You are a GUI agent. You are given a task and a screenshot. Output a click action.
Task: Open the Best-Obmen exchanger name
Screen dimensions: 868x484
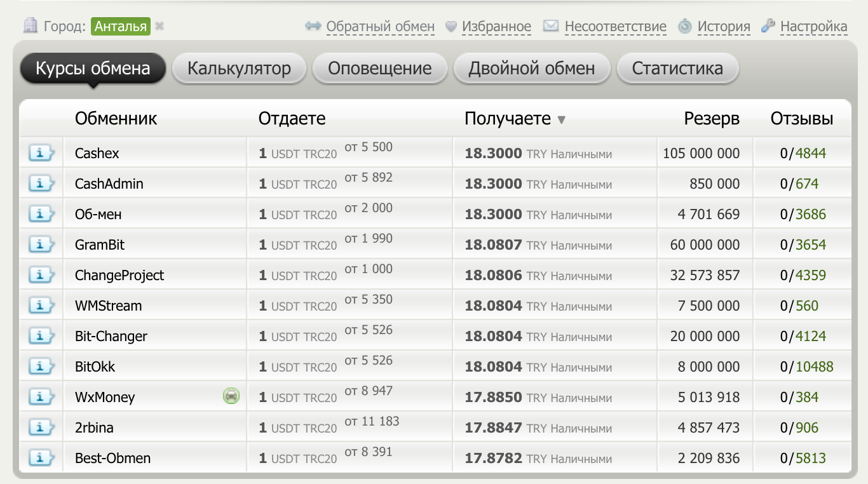[x=113, y=458]
